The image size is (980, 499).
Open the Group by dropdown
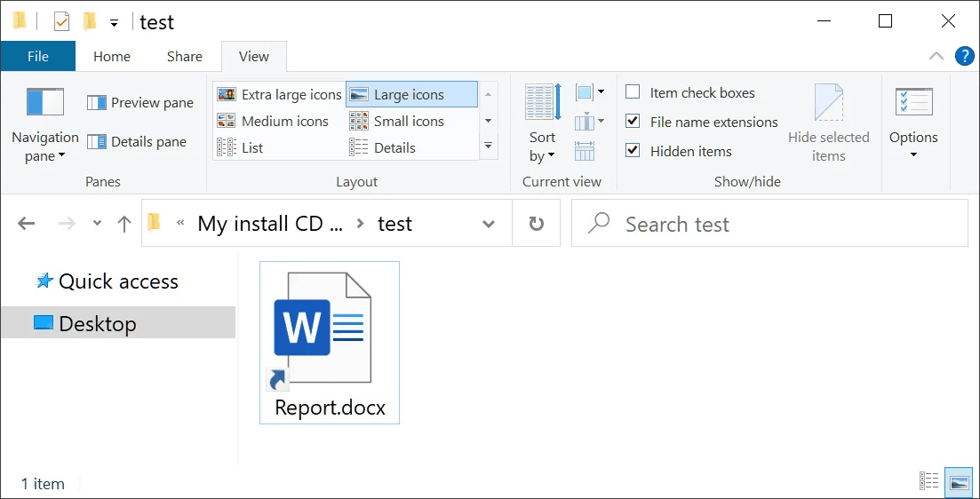[589, 92]
